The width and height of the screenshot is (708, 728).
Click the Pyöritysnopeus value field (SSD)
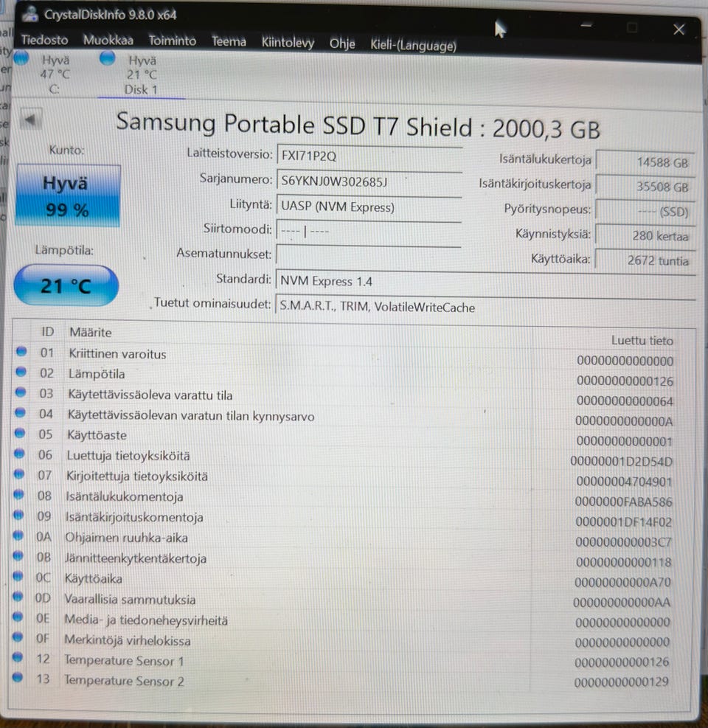click(645, 212)
